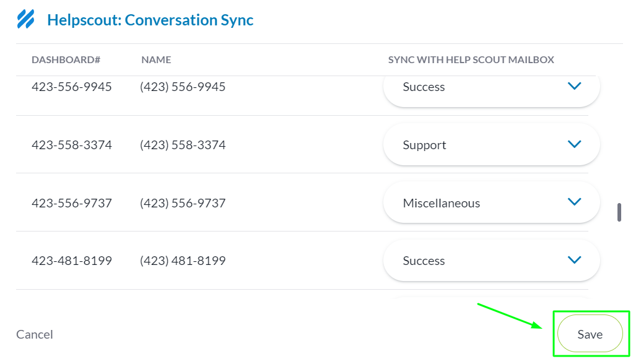
Task: Click the name (423) 481-8199
Action: coord(183,261)
